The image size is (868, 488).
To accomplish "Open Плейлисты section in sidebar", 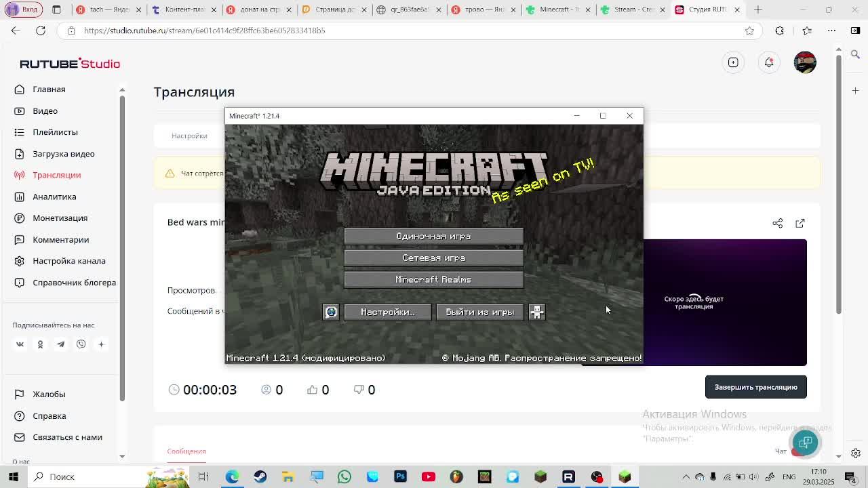I will [x=55, y=132].
